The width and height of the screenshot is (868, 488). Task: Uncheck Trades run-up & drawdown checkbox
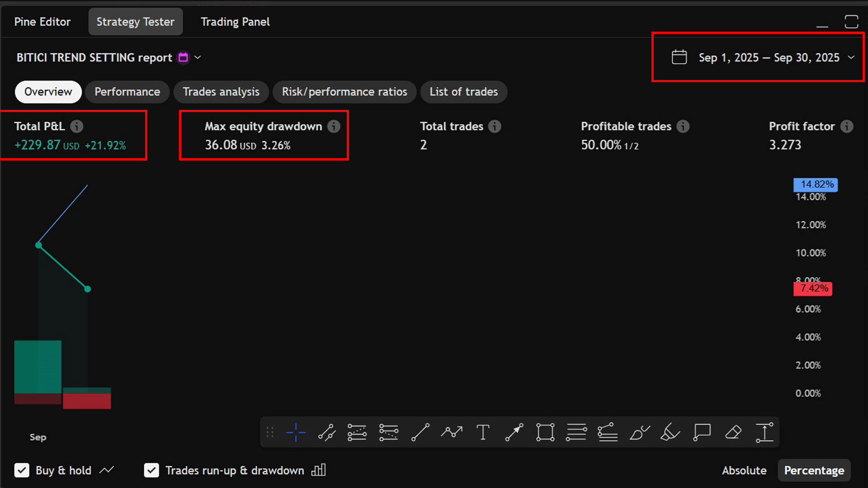(151, 470)
